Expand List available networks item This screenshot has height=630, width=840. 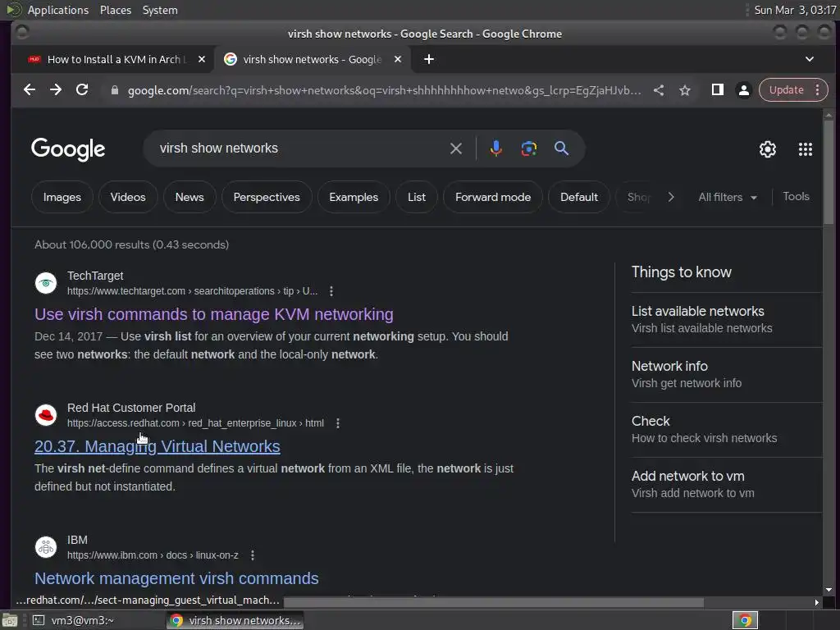point(727,319)
